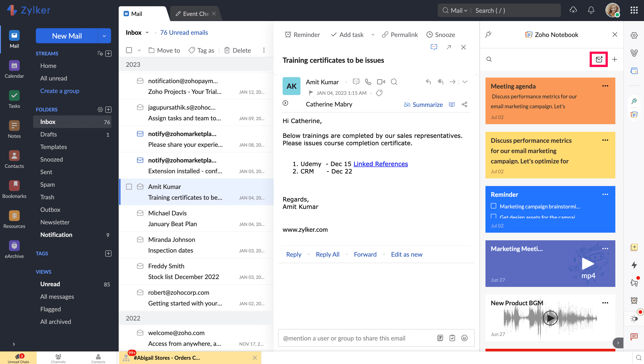Click the add email to notebook icon
This screenshot has width=644, height=364.
pyautogui.click(x=599, y=59)
